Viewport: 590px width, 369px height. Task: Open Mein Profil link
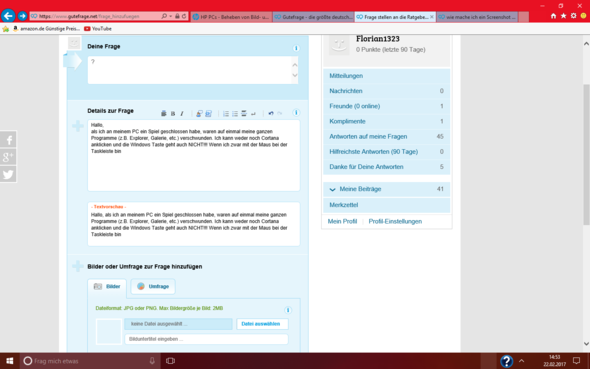[342, 222]
